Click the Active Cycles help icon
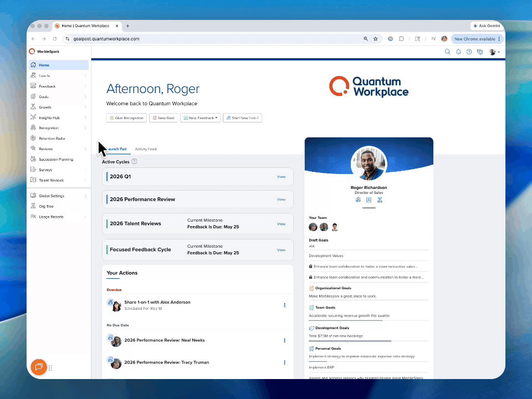 click(x=134, y=161)
